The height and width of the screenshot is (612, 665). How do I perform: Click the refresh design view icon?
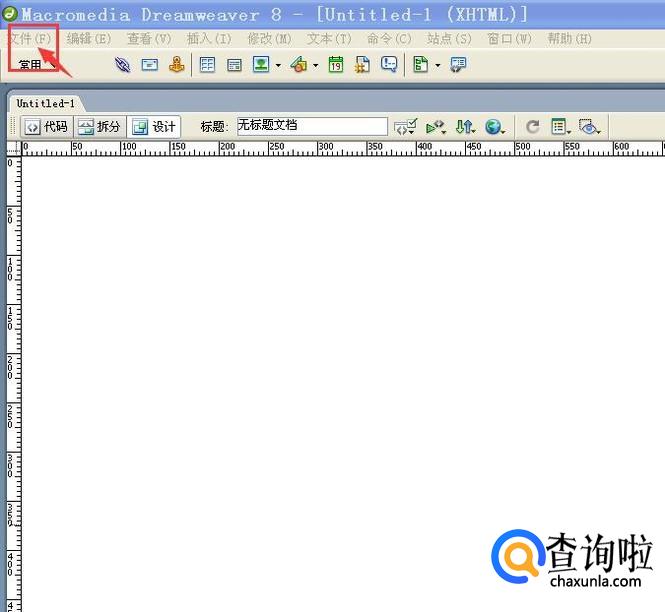(533, 126)
